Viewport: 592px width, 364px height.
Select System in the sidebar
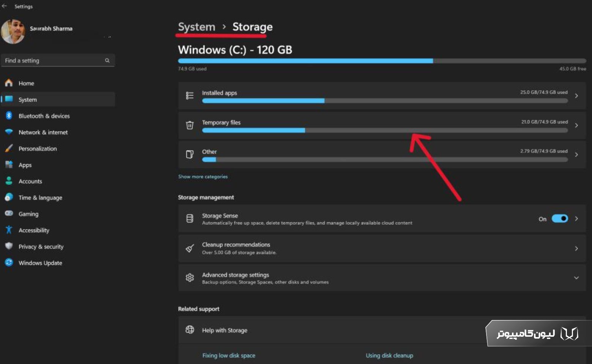[x=58, y=99]
